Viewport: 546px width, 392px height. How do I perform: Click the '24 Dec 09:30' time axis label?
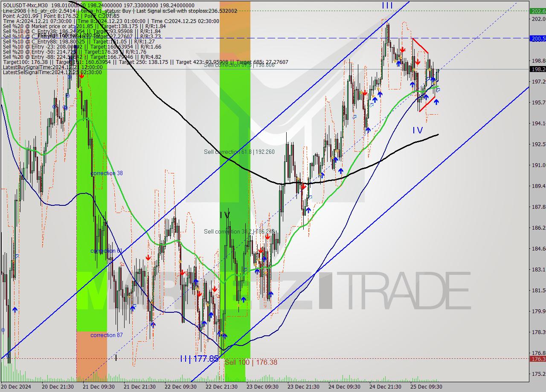344,387
